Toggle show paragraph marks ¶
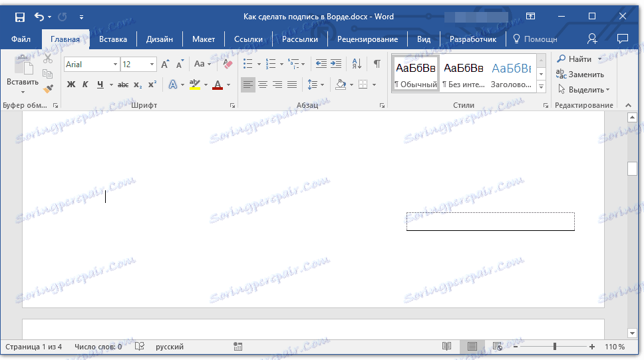This screenshot has height=360, width=644. [377, 64]
